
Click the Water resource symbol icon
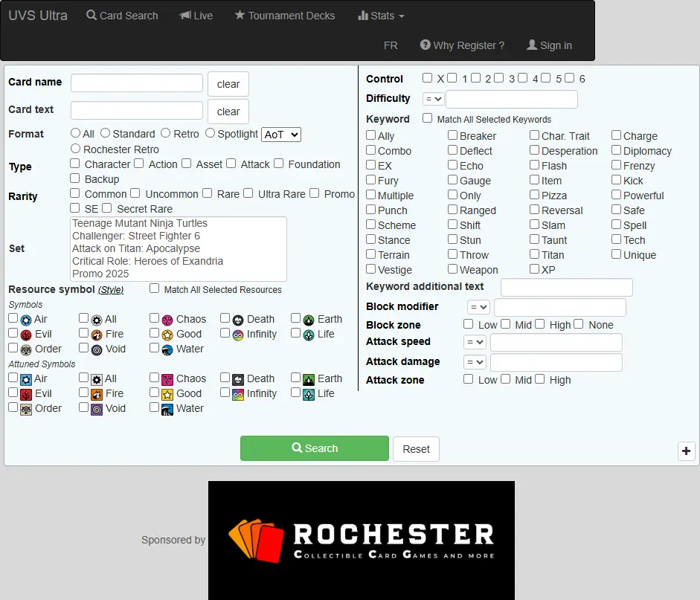pyautogui.click(x=167, y=349)
